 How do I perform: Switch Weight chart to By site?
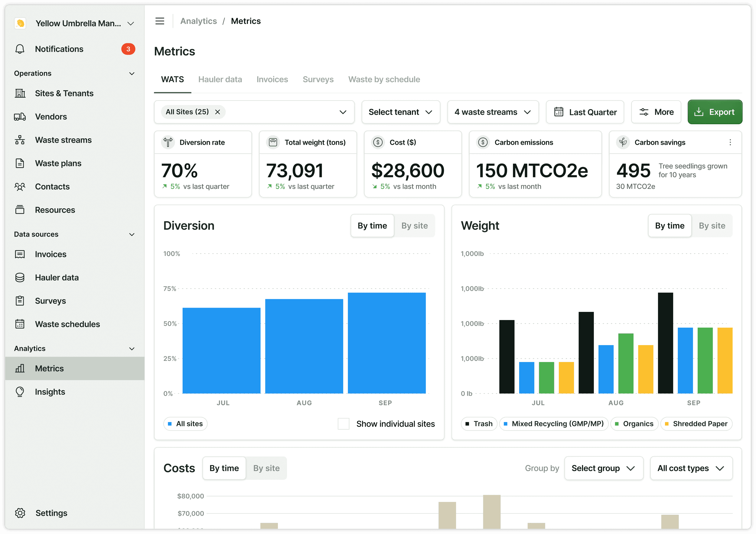click(x=712, y=226)
